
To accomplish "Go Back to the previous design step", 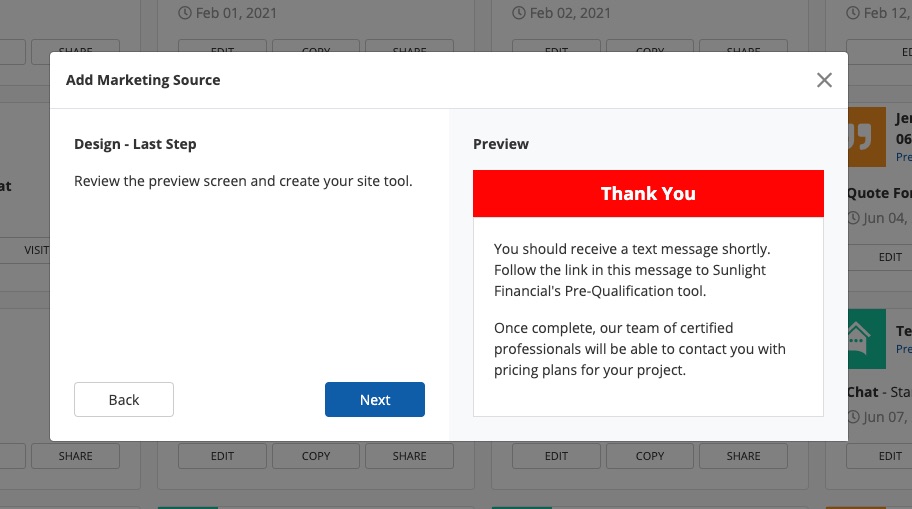I will tap(124, 399).
